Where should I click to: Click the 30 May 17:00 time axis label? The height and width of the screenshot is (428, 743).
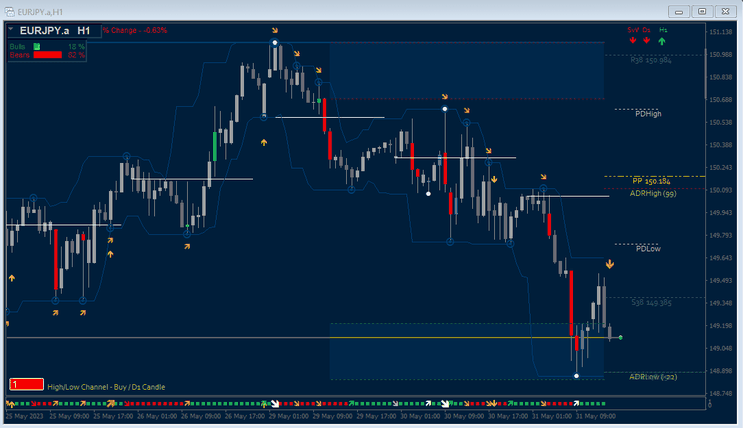pos(508,416)
